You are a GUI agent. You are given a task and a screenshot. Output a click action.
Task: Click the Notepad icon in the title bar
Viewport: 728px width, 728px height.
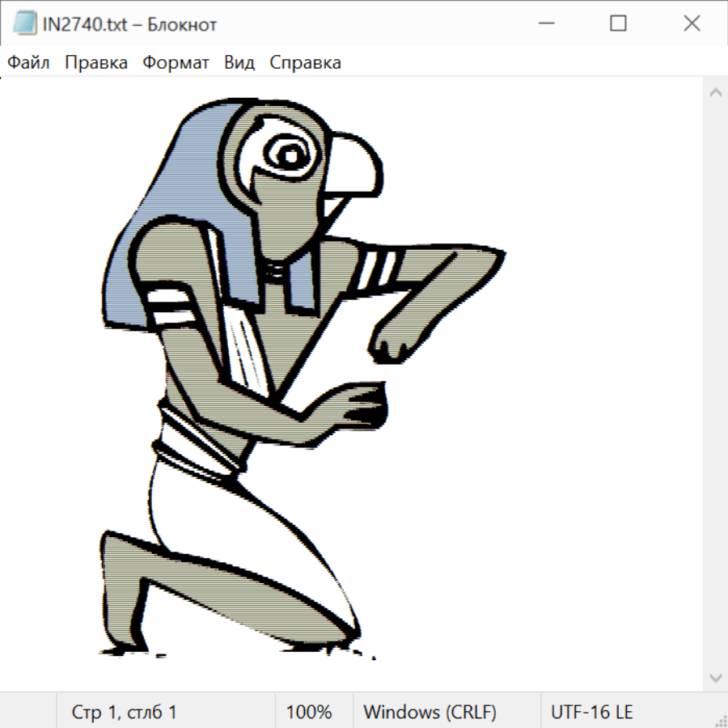[x=24, y=24]
